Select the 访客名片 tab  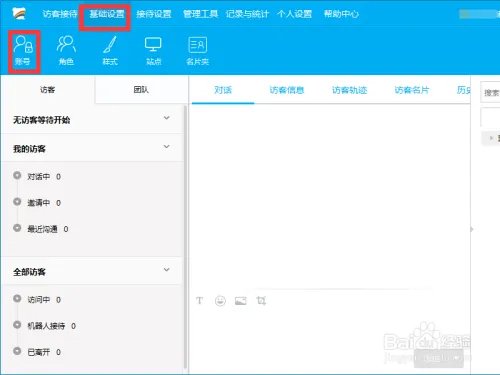(411, 90)
